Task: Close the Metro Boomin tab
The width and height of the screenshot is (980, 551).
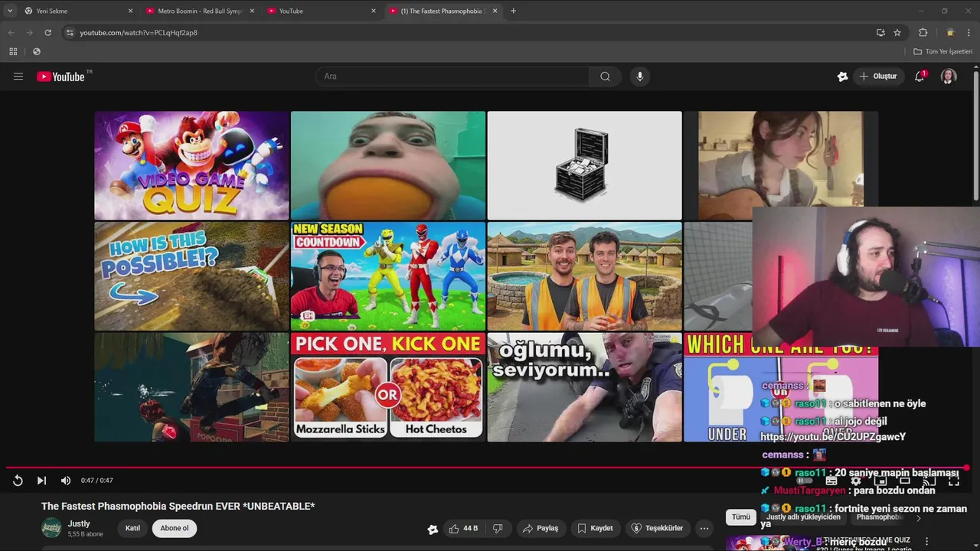Action: coord(252,11)
